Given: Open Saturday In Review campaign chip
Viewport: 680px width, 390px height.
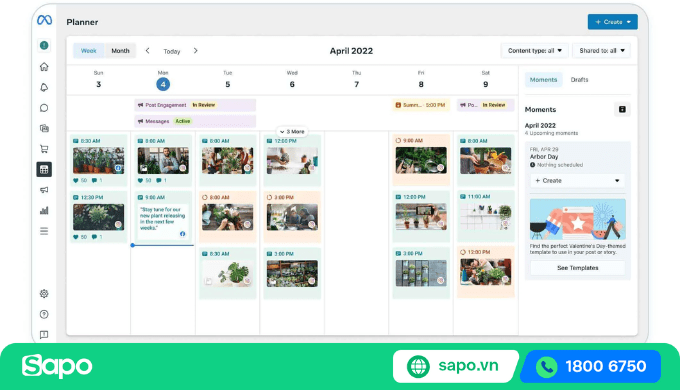Looking at the screenshot, I should [x=485, y=105].
